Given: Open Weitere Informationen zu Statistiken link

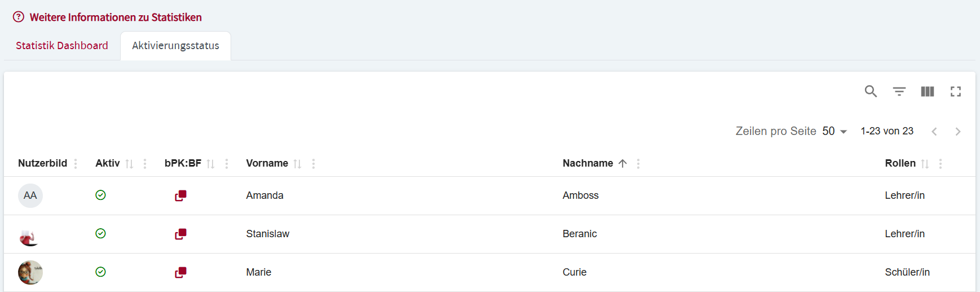Looking at the screenshot, I should pyautogui.click(x=116, y=18).
